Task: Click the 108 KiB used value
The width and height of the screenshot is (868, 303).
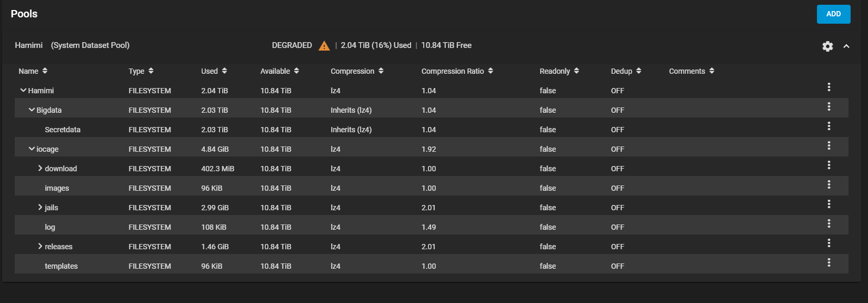Action: click(214, 227)
